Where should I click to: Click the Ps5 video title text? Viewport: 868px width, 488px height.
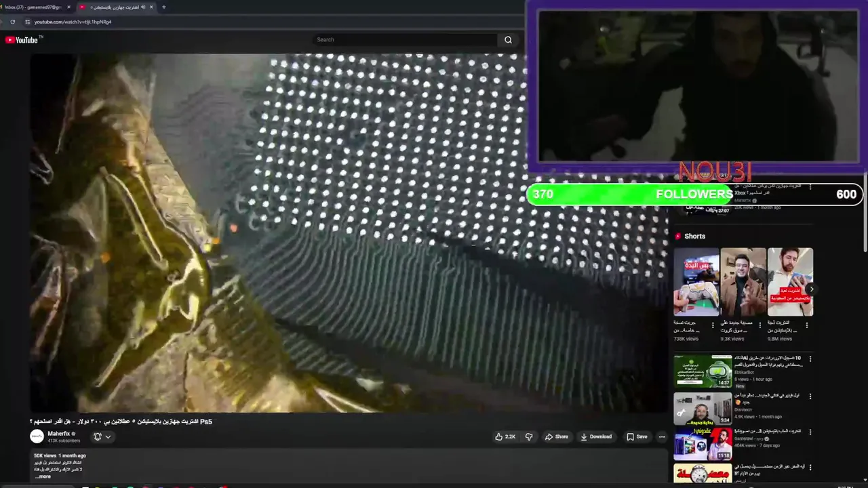[121, 422]
